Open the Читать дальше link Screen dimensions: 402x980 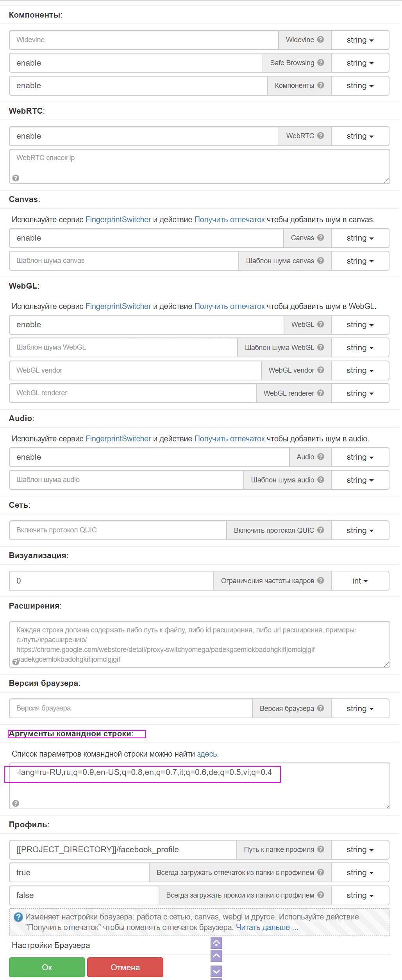[267, 927]
